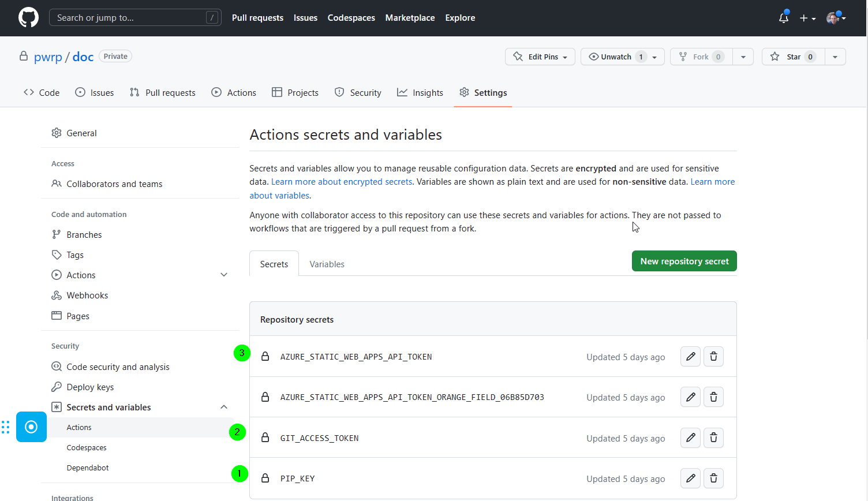Expand the Actions settings chevron

(x=224, y=275)
